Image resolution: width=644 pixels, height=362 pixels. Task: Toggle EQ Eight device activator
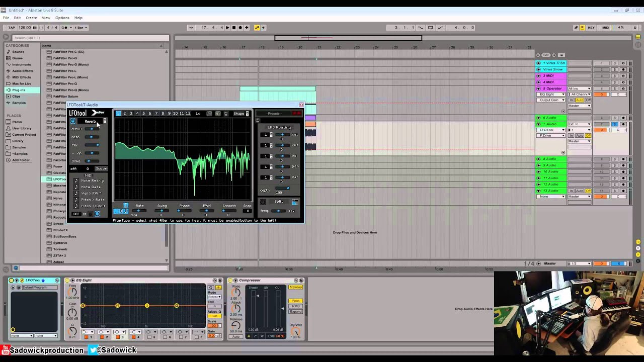pos(67,280)
